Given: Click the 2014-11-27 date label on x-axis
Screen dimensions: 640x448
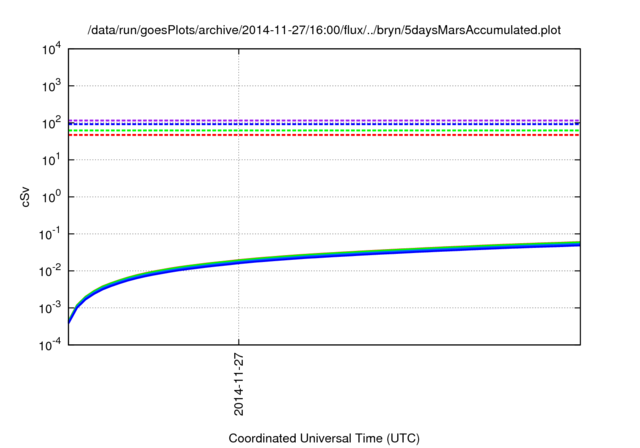Looking at the screenshot, I should click(239, 385).
